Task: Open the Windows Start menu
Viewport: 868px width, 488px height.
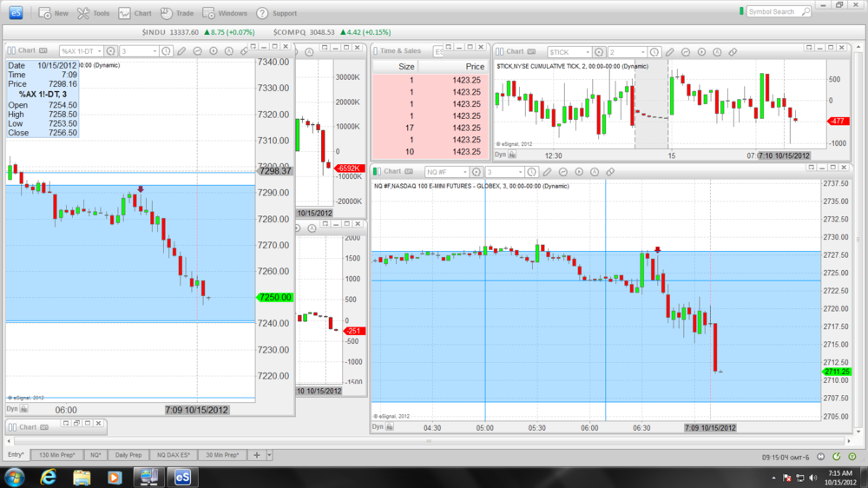Action: [14, 477]
